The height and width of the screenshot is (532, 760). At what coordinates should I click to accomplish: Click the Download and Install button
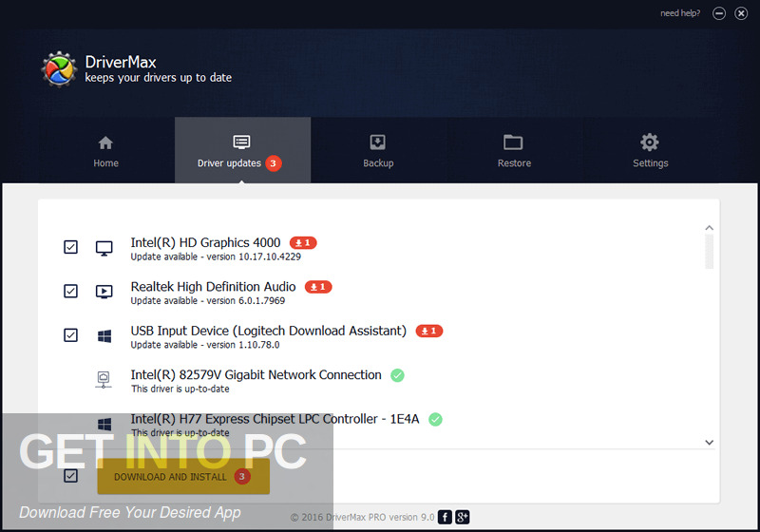pos(183,476)
